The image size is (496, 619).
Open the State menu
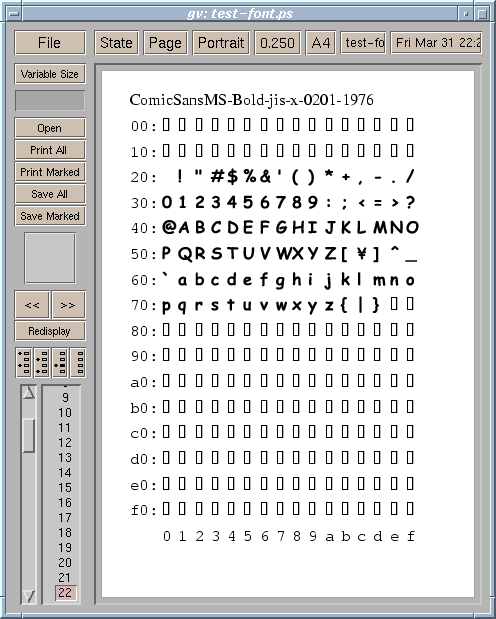click(116, 43)
